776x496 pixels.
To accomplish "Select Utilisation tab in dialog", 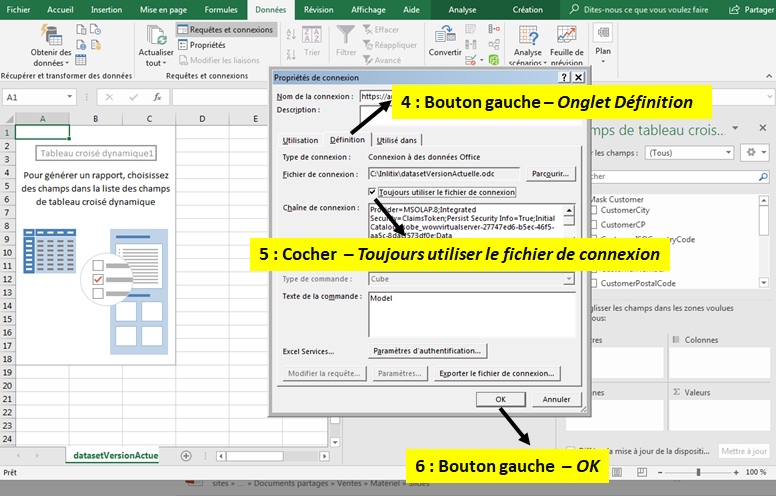I will tap(300, 140).
